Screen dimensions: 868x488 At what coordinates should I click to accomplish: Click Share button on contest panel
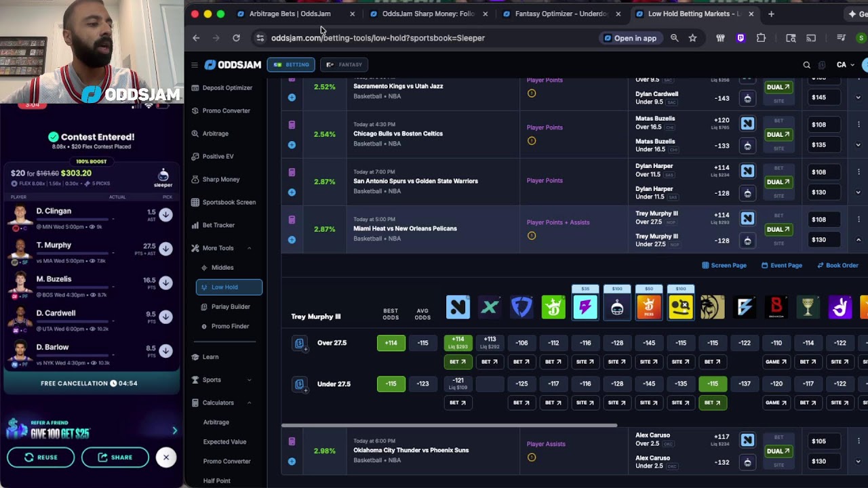[115, 457]
